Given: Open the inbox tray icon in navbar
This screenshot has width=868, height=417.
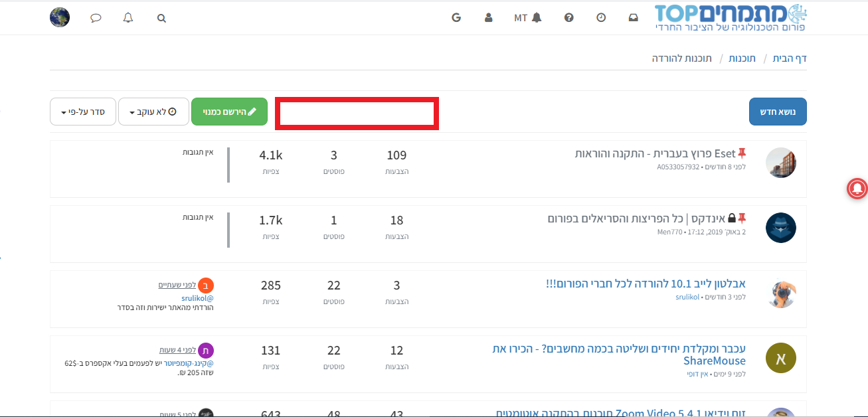Looking at the screenshot, I should coord(634,18).
